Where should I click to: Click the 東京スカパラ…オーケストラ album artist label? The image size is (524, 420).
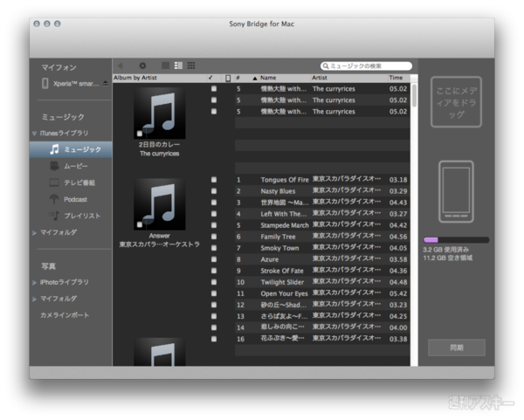tap(160, 244)
